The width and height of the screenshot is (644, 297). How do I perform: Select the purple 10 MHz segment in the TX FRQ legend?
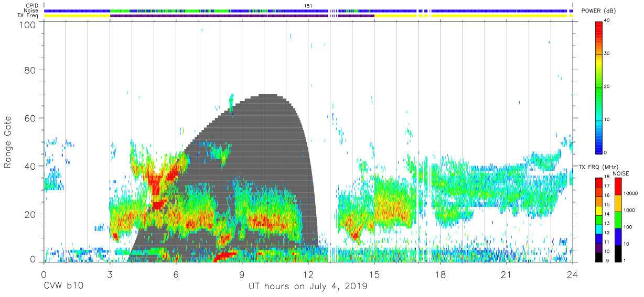coord(599,247)
